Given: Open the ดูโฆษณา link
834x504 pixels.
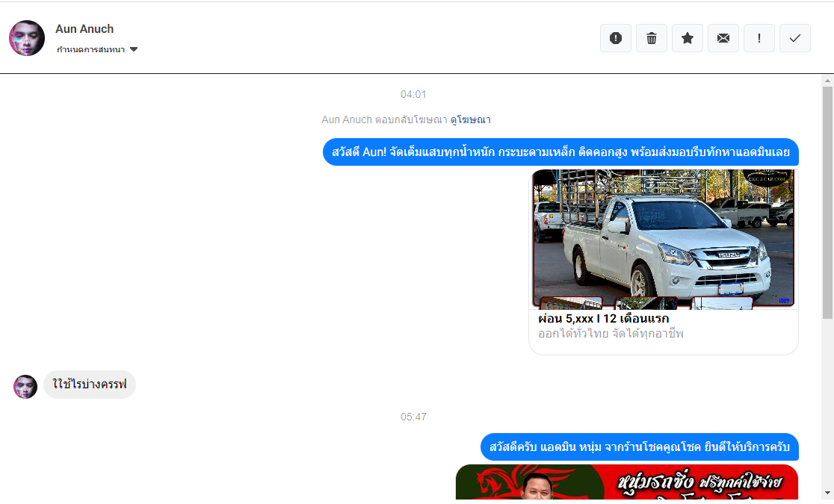Looking at the screenshot, I should pyautogui.click(x=470, y=119).
